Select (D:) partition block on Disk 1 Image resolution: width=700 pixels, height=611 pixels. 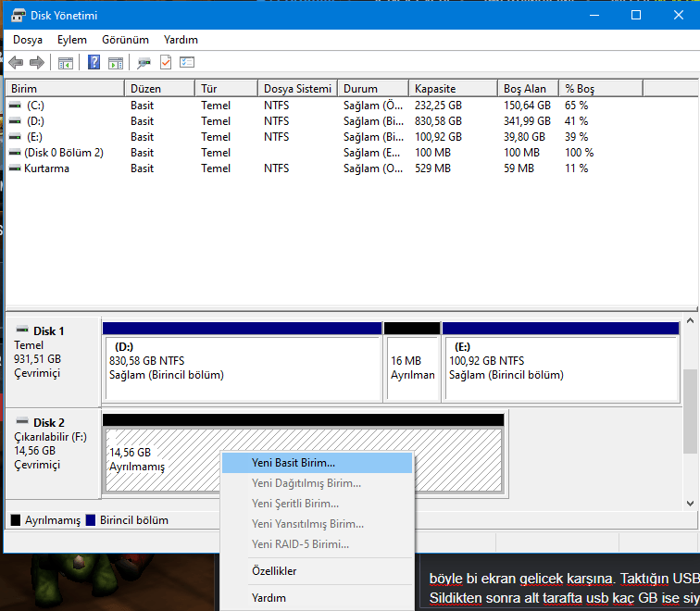pos(243,362)
